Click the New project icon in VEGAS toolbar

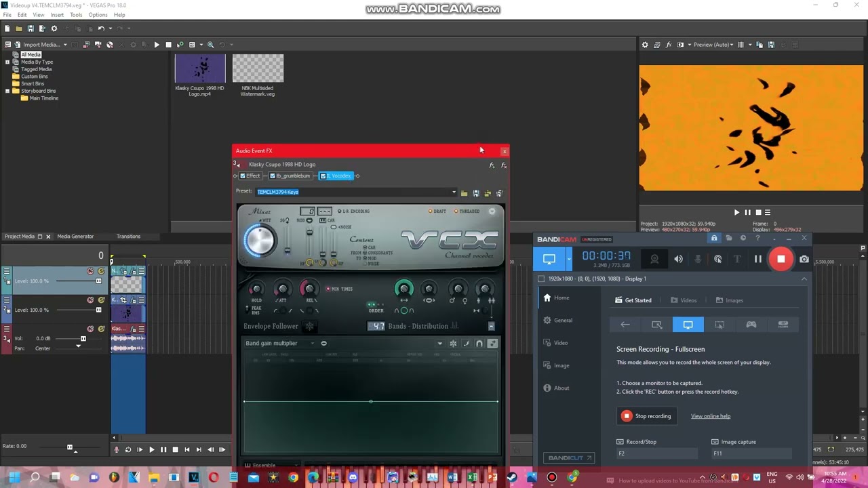[7, 28]
